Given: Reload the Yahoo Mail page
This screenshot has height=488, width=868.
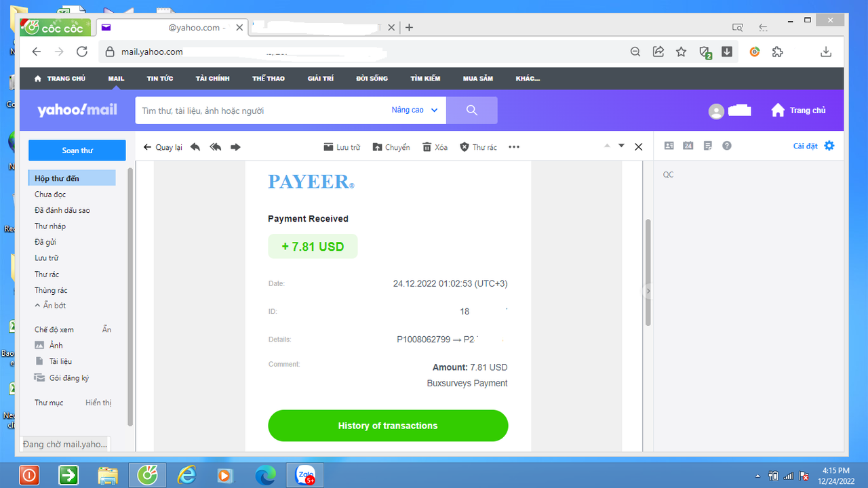Looking at the screenshot, I should [x=82, y=52].
